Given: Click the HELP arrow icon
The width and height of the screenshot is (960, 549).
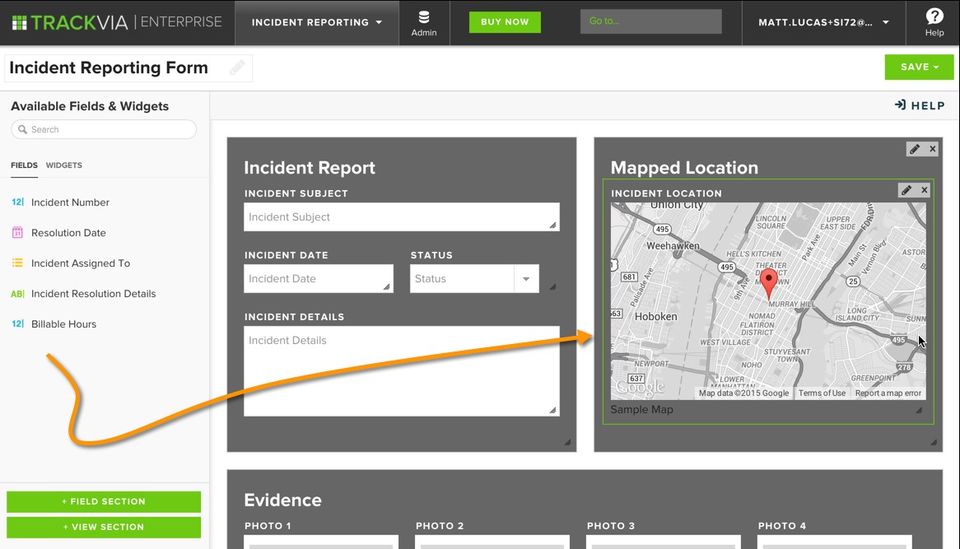Looking at the screenshot, I should (x=900, y=105).
